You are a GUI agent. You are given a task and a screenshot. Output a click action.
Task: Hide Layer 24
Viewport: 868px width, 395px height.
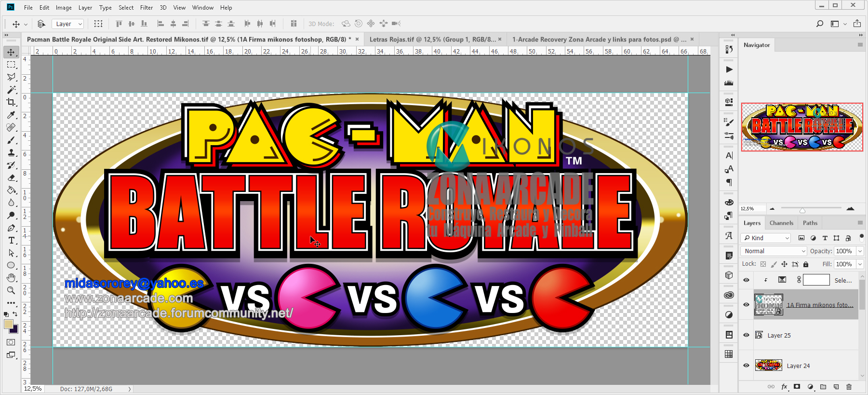tap(746, 366)
